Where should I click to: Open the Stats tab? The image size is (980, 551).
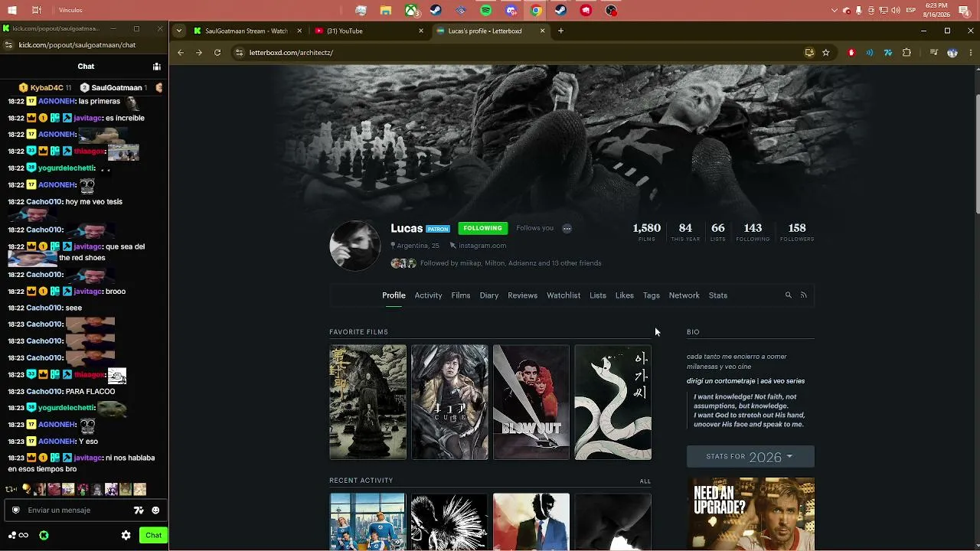point(718,295)
